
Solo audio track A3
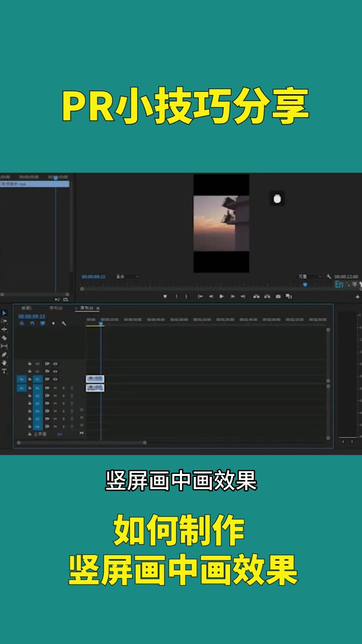pyautogui.click(x=63, y=404)
